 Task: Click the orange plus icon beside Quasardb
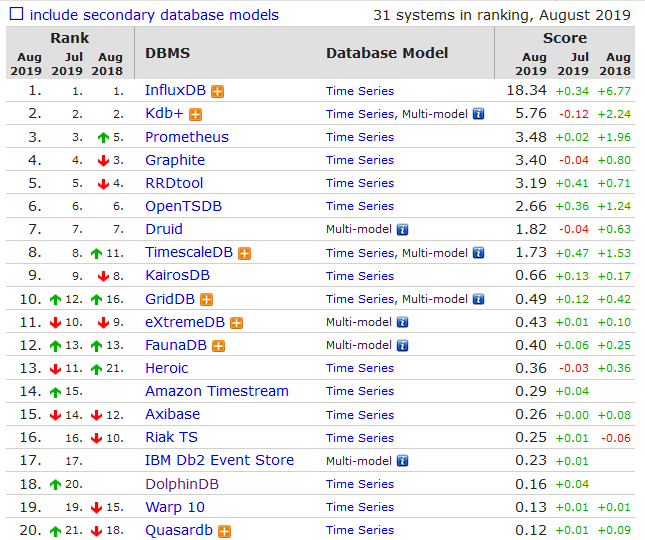[224, 531]
